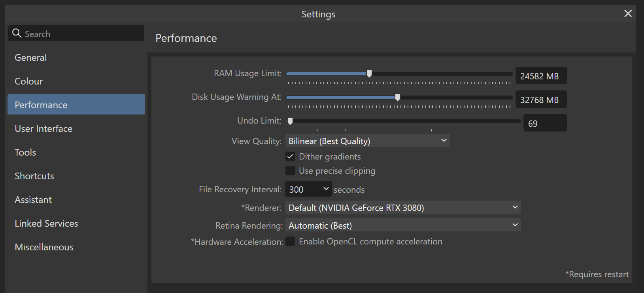Open the Shortcuts settings page
The image size is (644, 293).
(x=34, y=176)
